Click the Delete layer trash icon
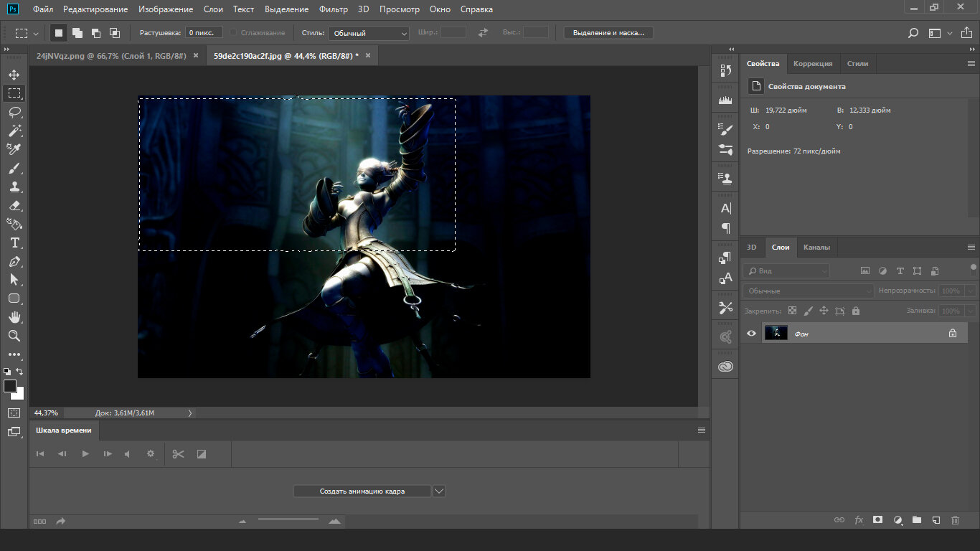Viewport: 980px width, 551px height. coord(955,519)
